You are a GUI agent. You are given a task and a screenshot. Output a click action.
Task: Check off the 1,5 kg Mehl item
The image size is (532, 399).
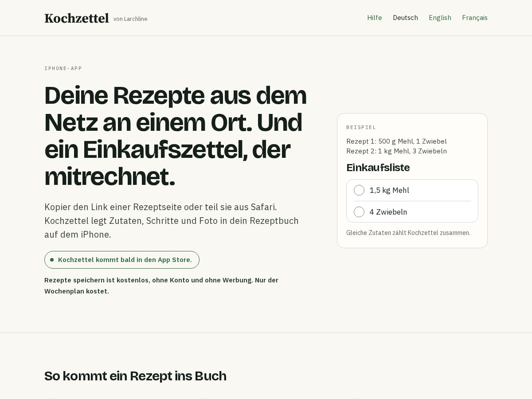point(359,190)
